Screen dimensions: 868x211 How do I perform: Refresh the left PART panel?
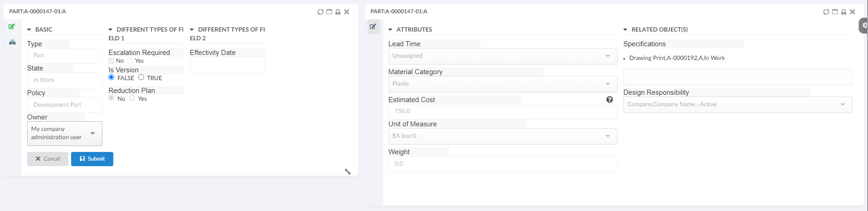click(x=320, y=12)
